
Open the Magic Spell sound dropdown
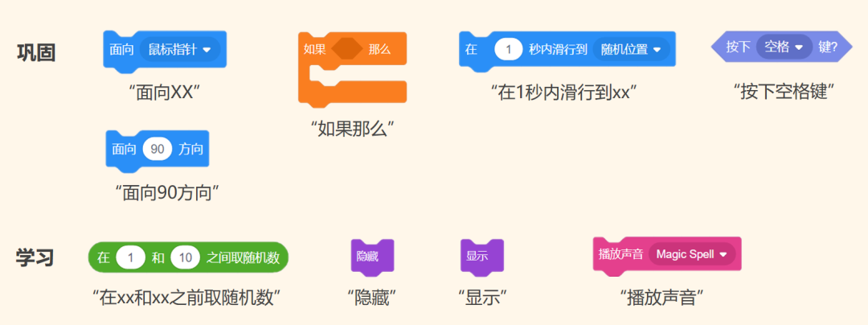click(x=691, y=254)
